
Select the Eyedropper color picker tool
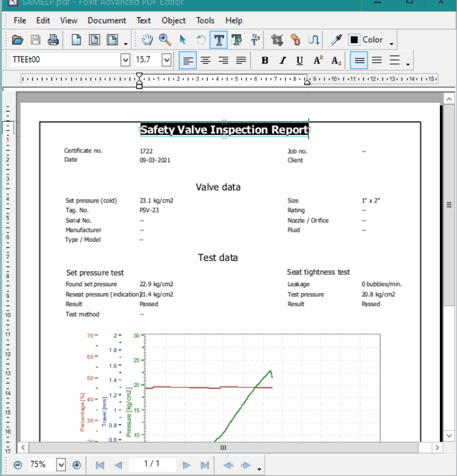(x=336, y=40)
